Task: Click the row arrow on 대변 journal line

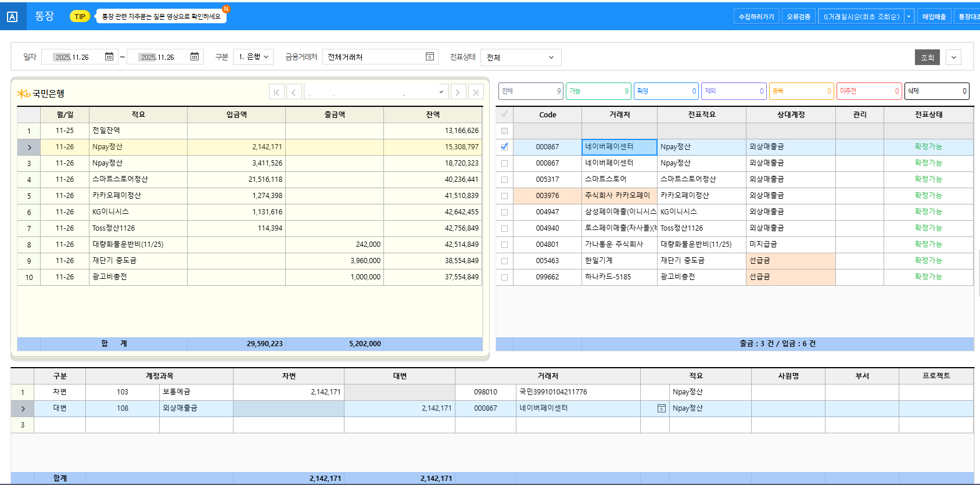Action: [x=23, y=409]
